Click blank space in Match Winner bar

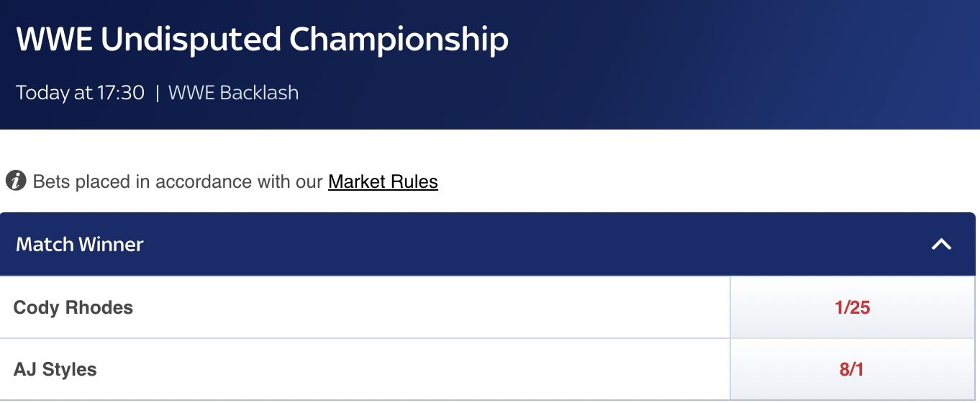pyautogui.click(x=504, y=244)
